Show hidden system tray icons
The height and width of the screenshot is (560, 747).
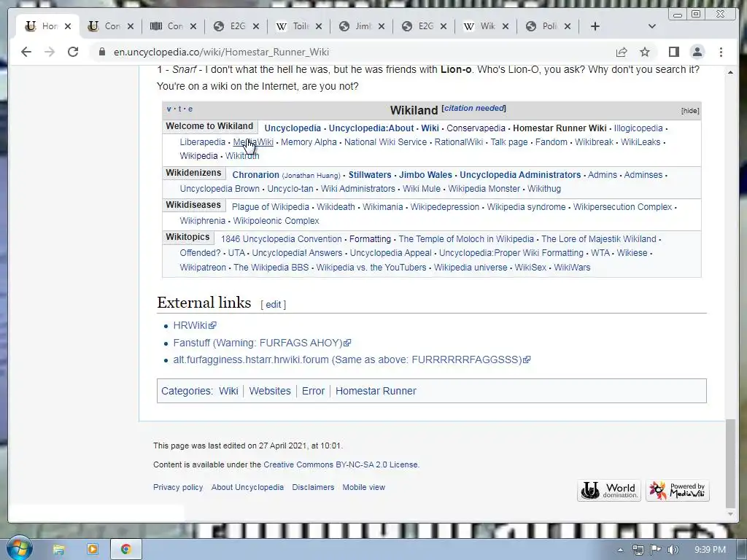coord(620,550)
